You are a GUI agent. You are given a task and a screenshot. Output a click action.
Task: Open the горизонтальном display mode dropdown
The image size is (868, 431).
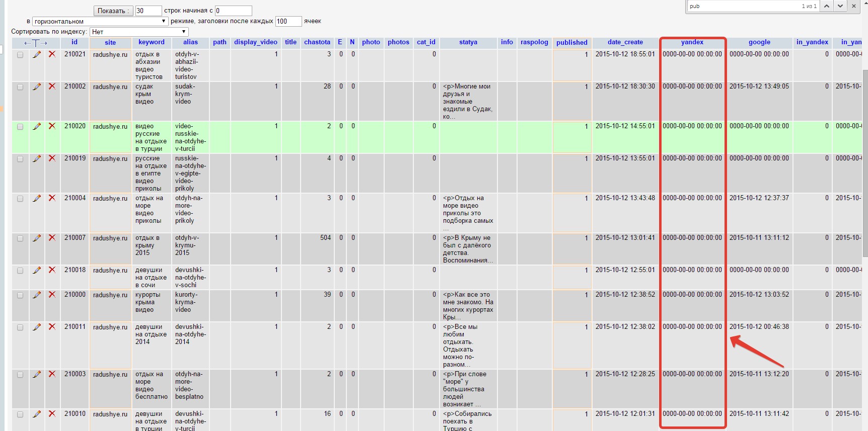[x=100, y=21]
